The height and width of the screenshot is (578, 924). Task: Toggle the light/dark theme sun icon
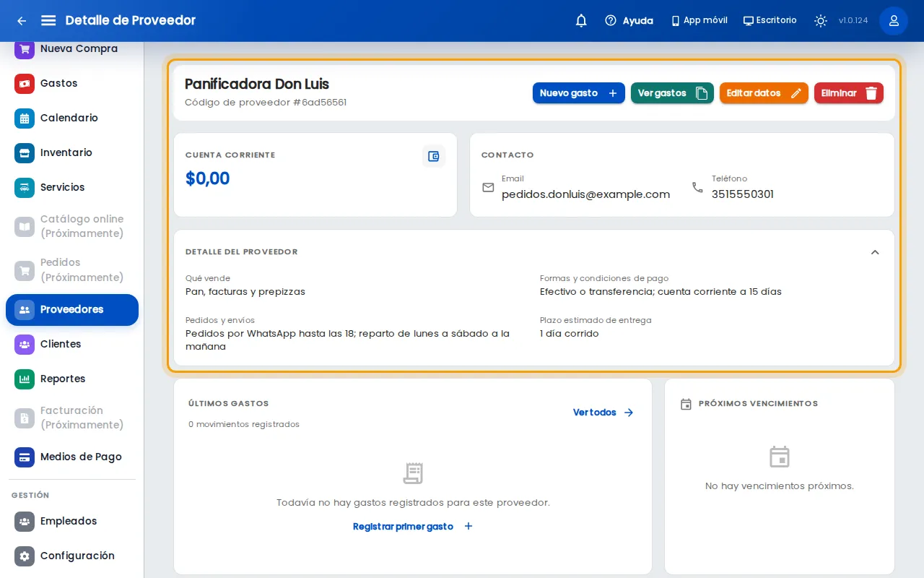click(821, 21)
